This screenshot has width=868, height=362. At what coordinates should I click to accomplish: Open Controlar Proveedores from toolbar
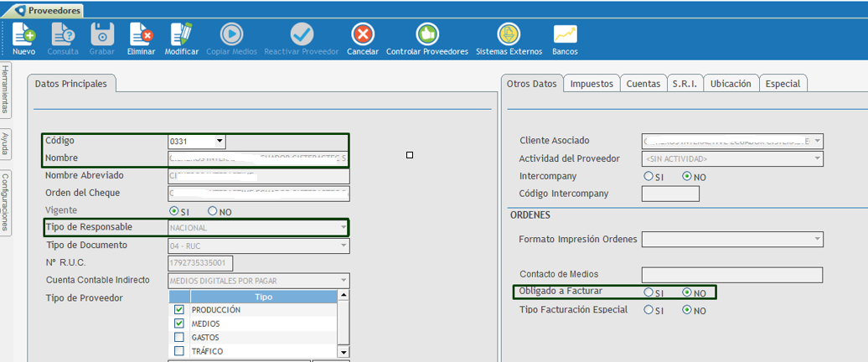point(427,34)
